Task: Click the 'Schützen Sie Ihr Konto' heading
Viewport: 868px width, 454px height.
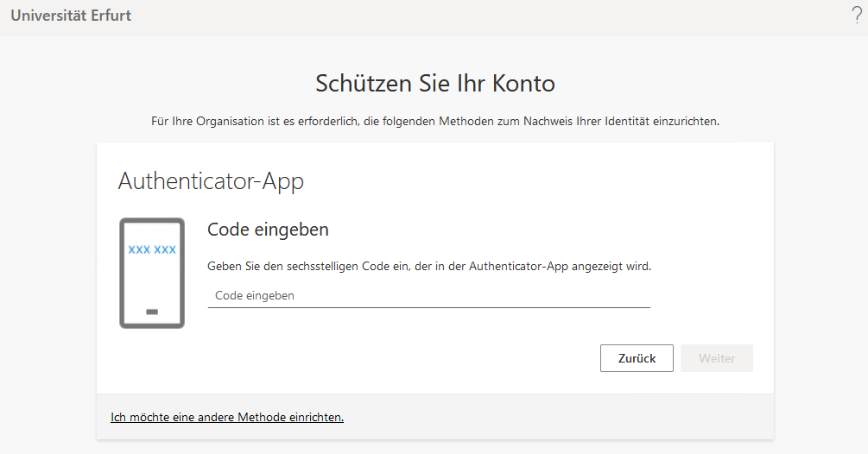Action: [x=434, y=84]
